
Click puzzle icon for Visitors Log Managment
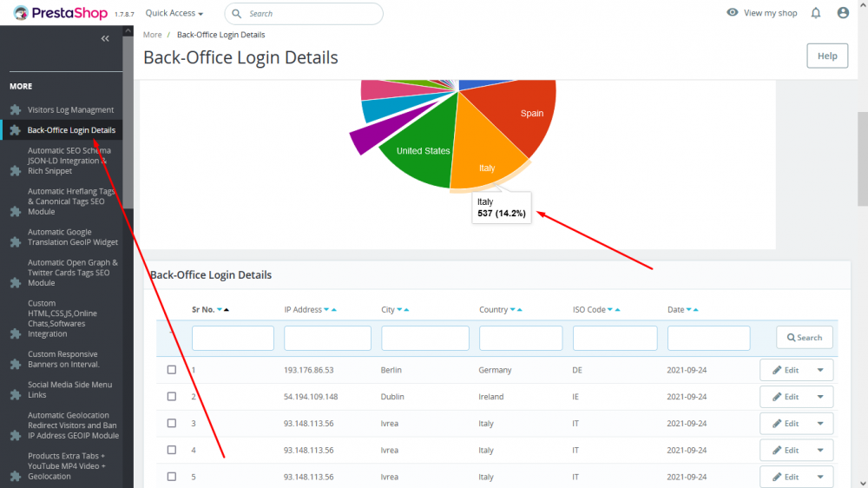click(16, 109)
